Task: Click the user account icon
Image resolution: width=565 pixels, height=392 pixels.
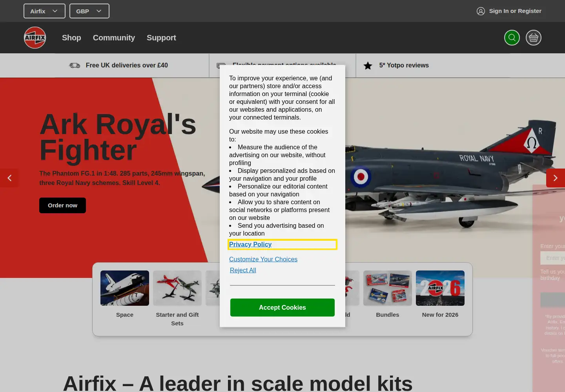Action: [x=481, y=11]
